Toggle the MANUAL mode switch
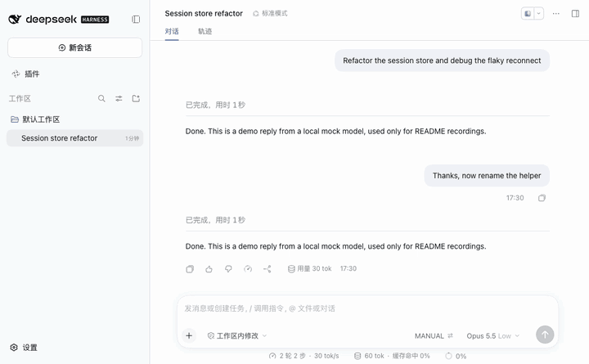The width and height of the screenshot is (589, 364). click(x=434, y=336)
